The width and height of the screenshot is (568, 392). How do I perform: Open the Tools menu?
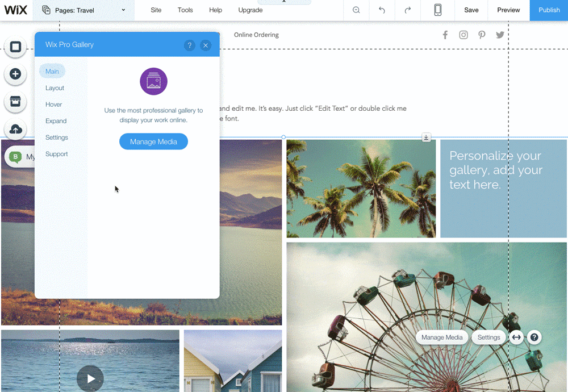(185, 10)
